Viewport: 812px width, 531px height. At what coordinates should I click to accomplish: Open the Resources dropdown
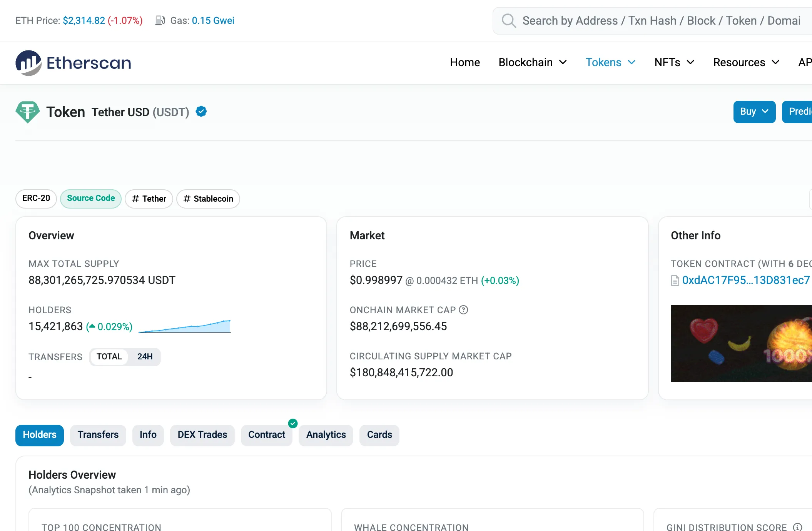746,62
